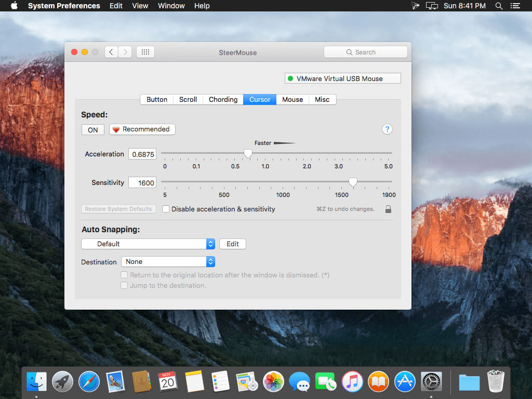Switch to the Scroll tab
This screenshot has height=399, width=532.
click(x=188, y=99)
